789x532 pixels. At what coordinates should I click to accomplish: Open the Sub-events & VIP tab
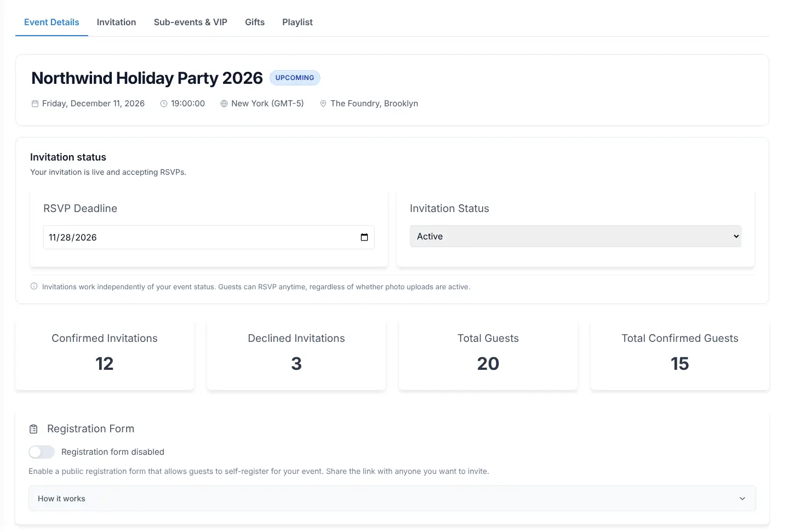(191, 22)
